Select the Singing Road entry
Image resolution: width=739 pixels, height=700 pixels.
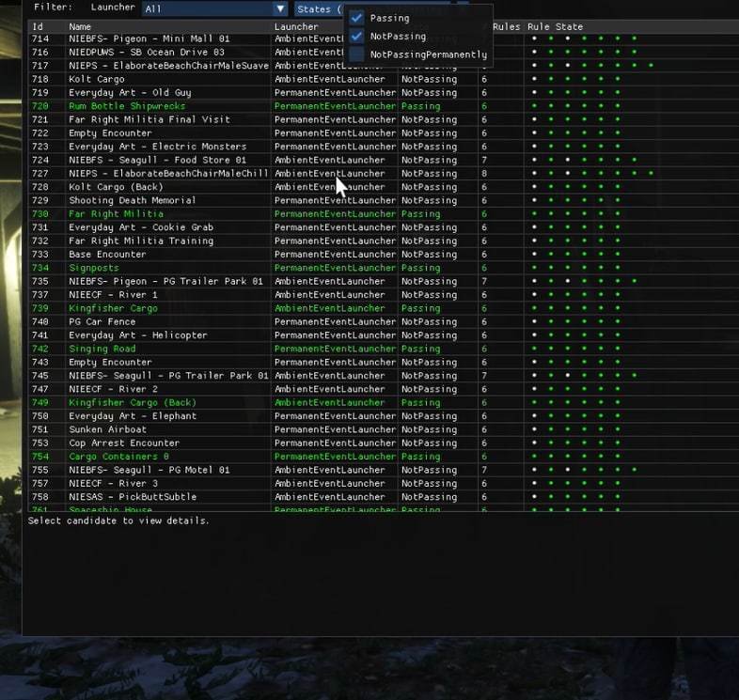click(102, 349)
